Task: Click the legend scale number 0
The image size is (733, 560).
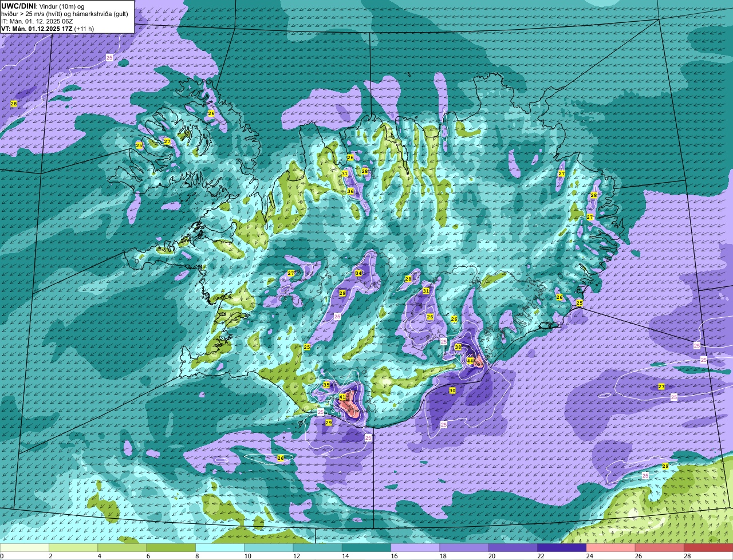Action: 2,556
